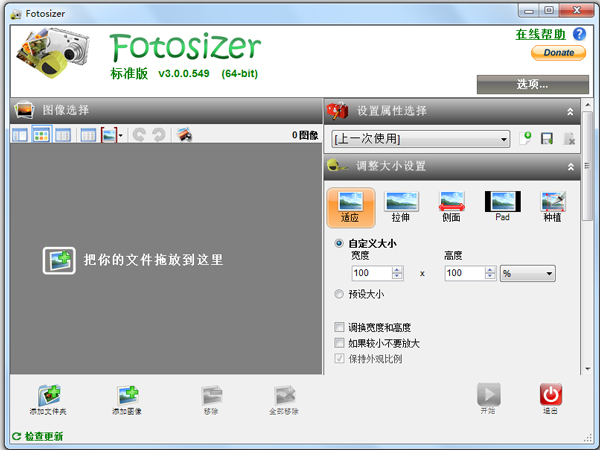Viewport: 600px width, 450px height.
Task: Open the 选项... options button
Action: coord(532,84)
